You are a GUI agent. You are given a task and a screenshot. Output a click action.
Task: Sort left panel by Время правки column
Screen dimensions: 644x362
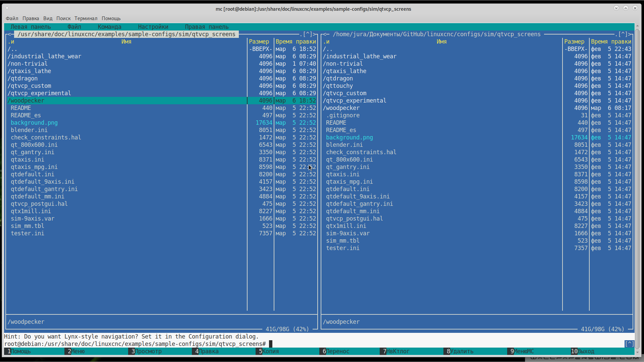pos(296,42)
